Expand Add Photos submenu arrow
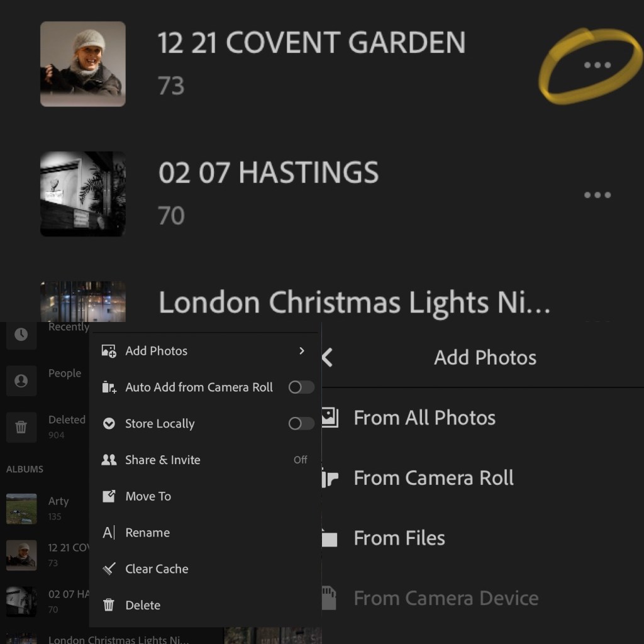This screenshot has width=644, height=644. coord(302,351)
